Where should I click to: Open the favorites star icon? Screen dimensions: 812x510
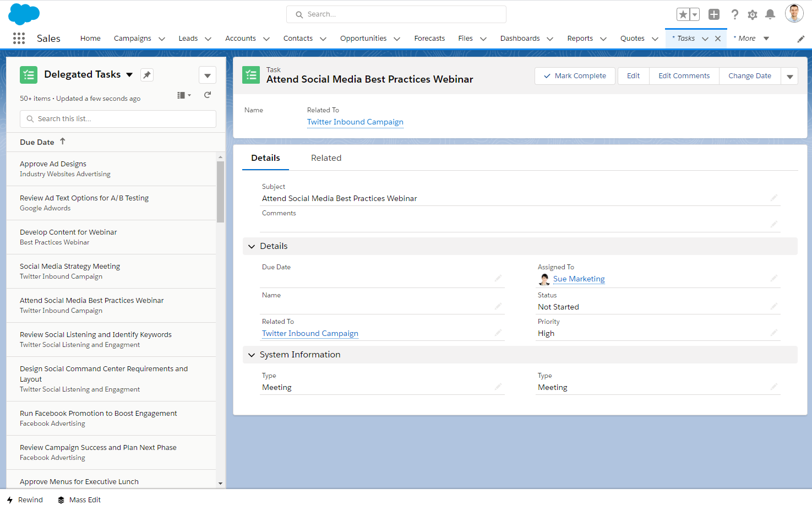[683, 15]
